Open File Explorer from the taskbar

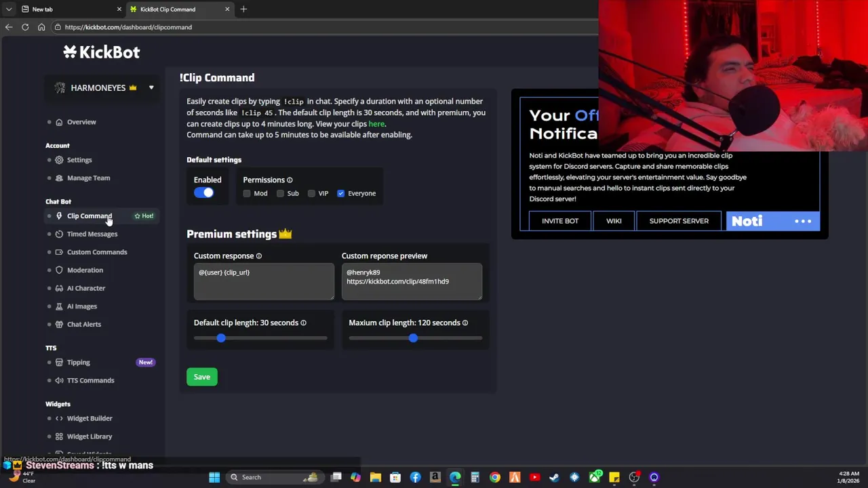tap(375, 477)
